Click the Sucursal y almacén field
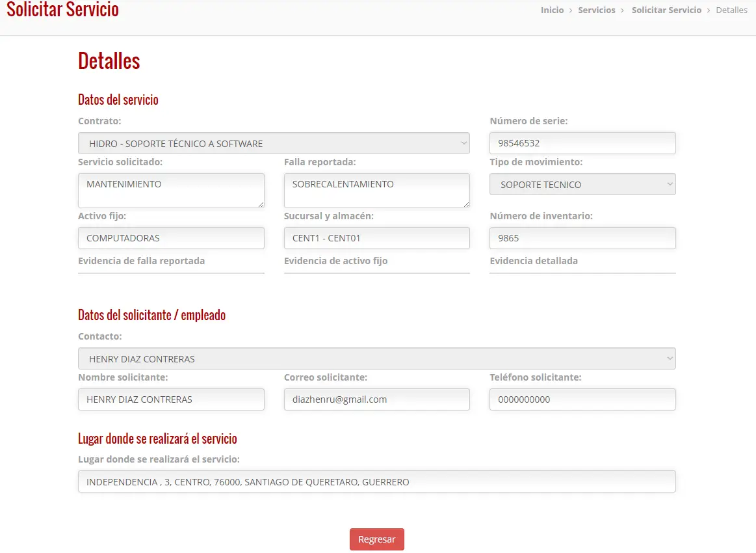 (376, 238)
